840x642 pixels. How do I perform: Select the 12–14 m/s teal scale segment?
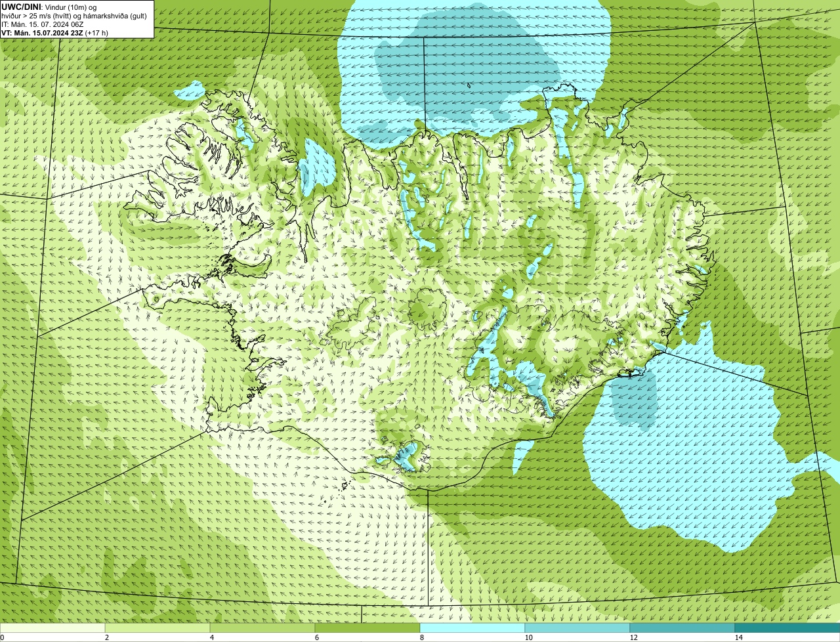pyautogui.click(x=682, y=628)
